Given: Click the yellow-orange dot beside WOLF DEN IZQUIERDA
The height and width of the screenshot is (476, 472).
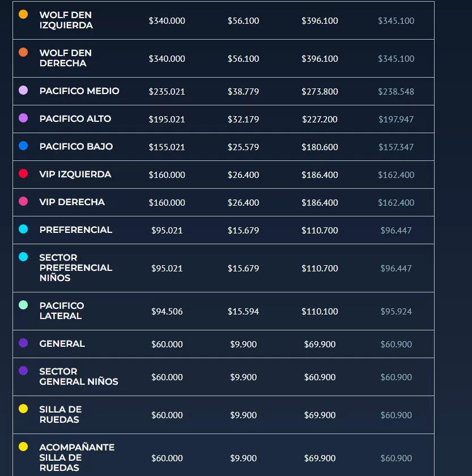Looking at the screenshot, I should (x=23, y=14).
